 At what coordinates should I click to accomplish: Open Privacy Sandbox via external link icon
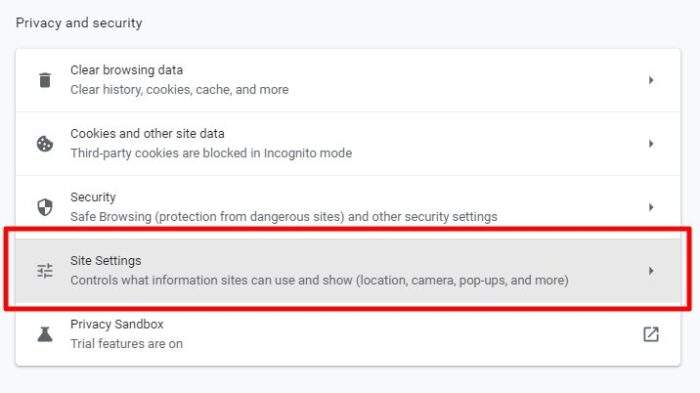pyautogui.click(x=651, y=334)
